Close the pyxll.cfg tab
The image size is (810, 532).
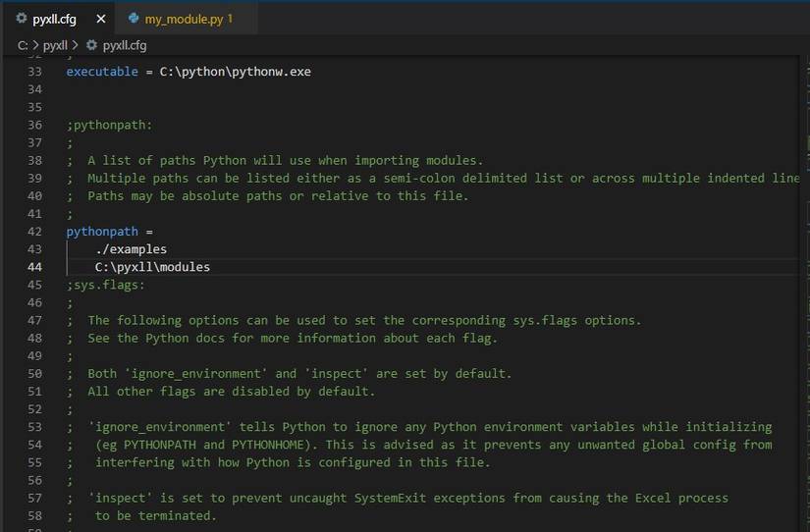tap(100, 19)
